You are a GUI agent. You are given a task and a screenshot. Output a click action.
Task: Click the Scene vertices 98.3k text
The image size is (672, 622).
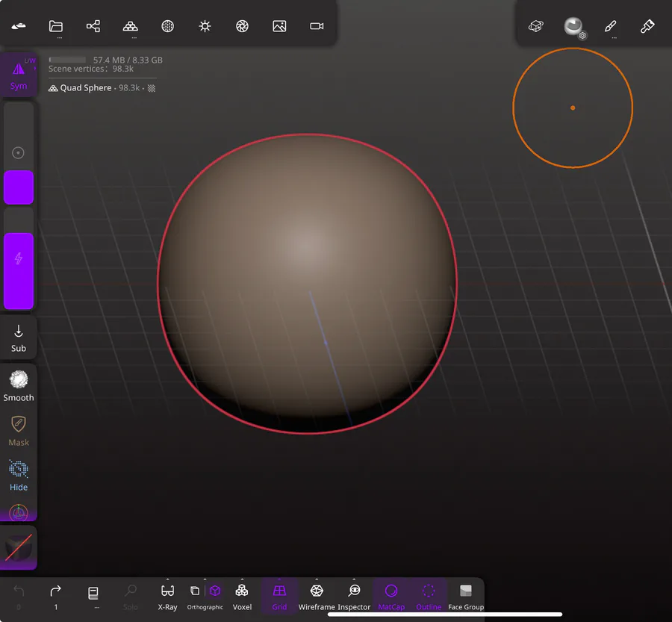91,69
